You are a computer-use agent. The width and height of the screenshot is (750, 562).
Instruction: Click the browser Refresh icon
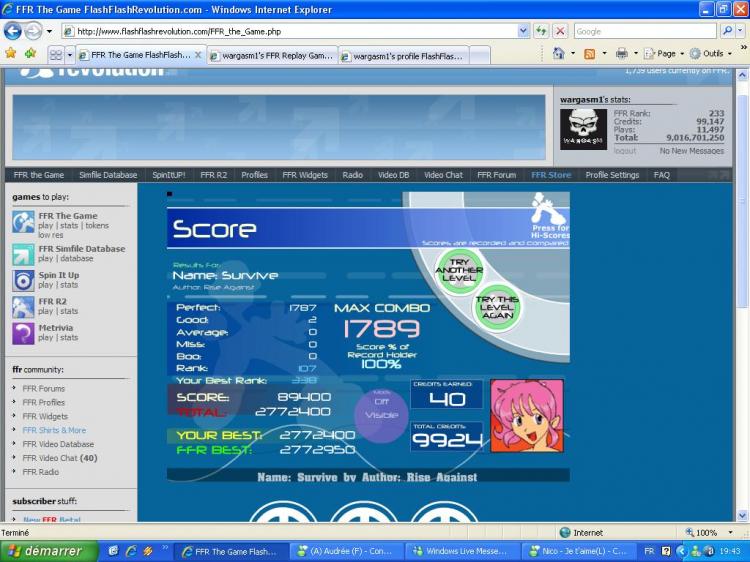pyautogui.click(x=541, y=31)
